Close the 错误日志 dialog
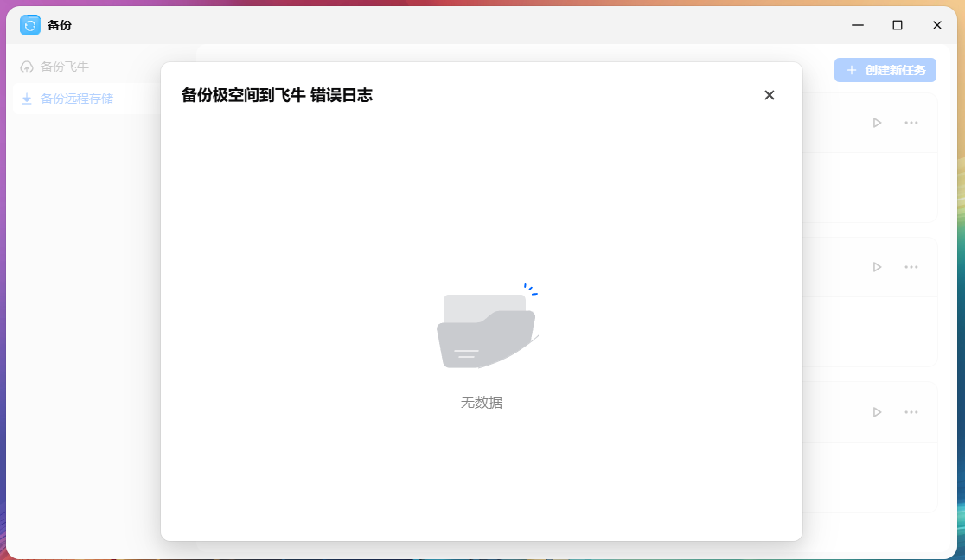 pos(770,95)
